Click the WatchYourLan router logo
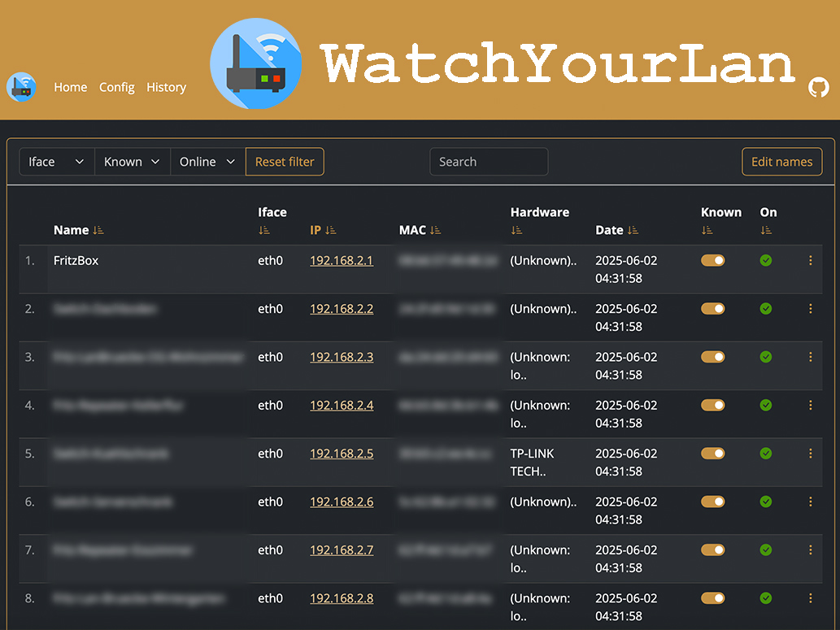Screen dimensions: 840x630 click(256, 62)
